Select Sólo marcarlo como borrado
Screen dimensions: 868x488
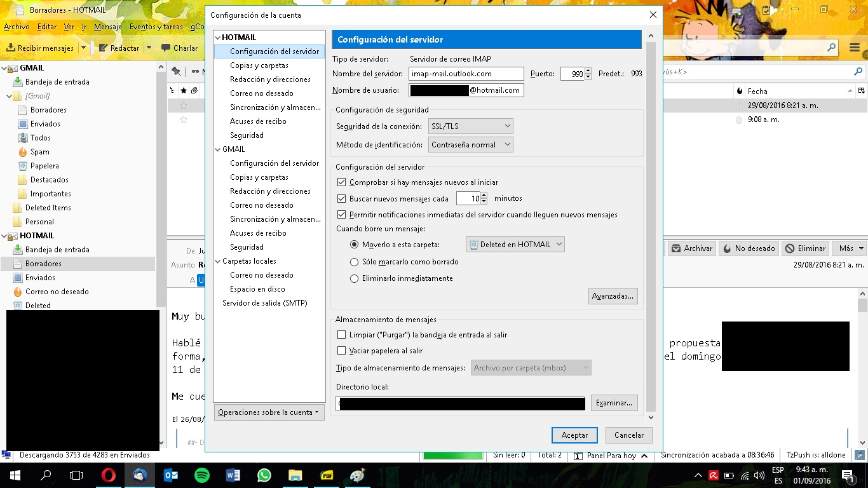tap(355, 262)
